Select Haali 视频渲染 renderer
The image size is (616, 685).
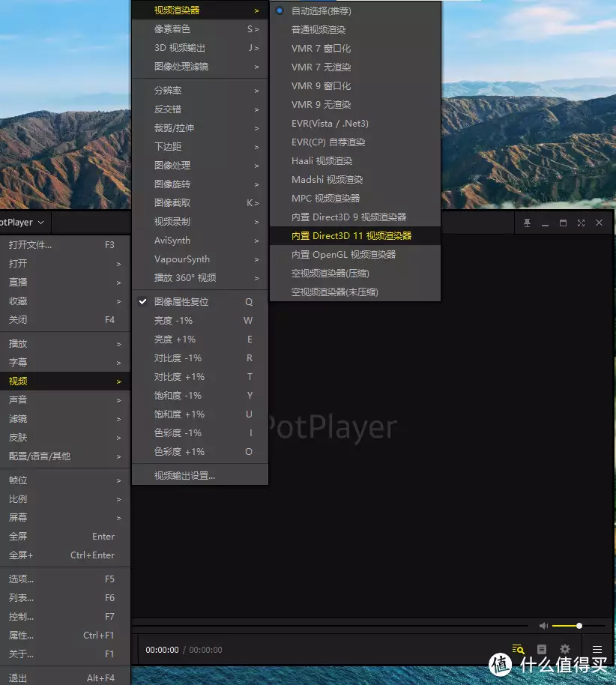click(x=355, y=161)
